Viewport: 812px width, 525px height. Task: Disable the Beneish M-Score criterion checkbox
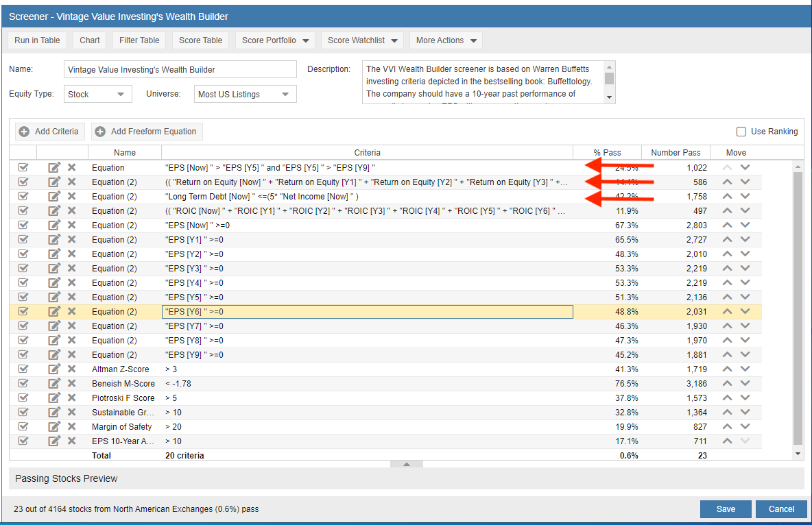[23, 384]
